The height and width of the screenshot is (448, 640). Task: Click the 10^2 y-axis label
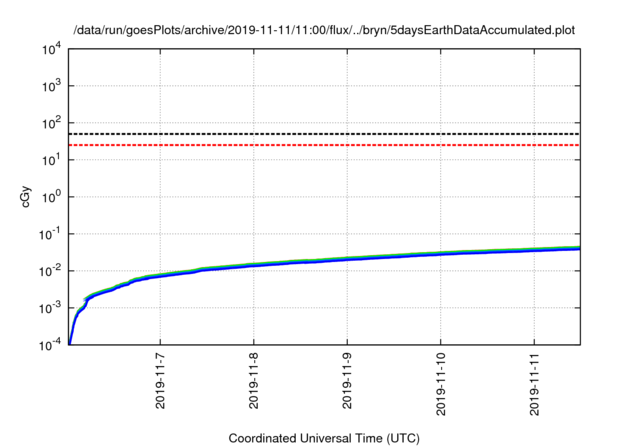pyautogui.click(x=51, y=123)
